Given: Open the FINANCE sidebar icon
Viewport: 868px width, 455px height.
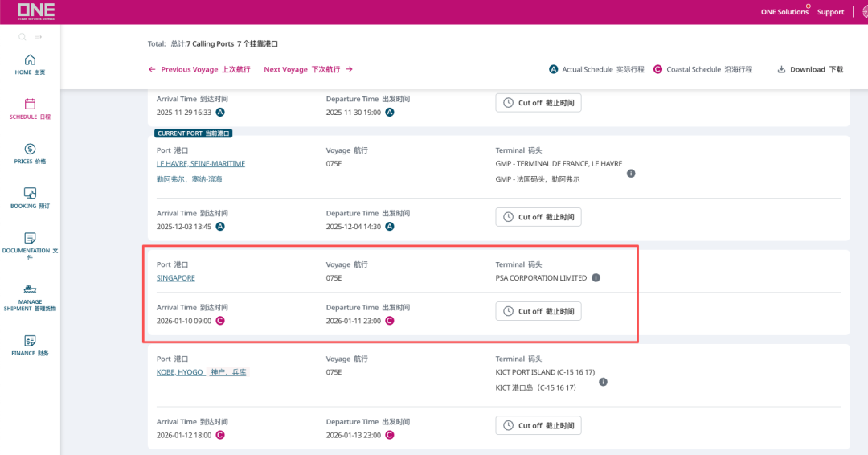Looking at the screenshot, I should [x=30, y=341].
